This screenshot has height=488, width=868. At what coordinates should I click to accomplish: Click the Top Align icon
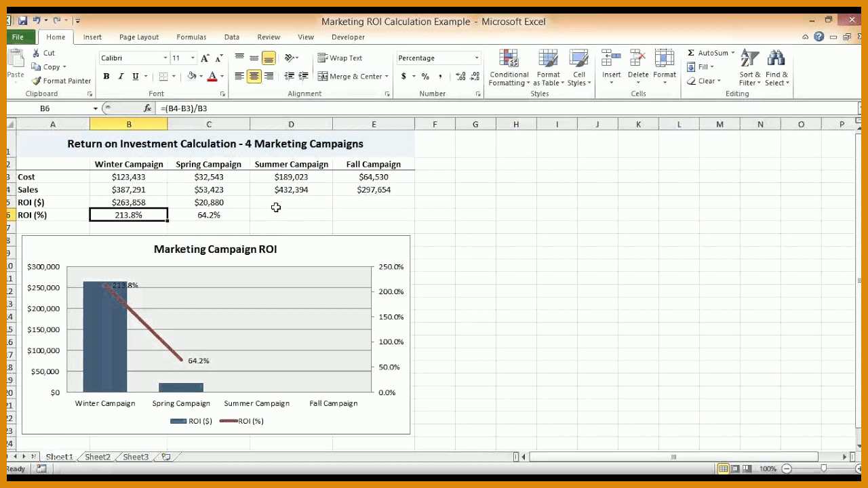[x=239, y=58]
